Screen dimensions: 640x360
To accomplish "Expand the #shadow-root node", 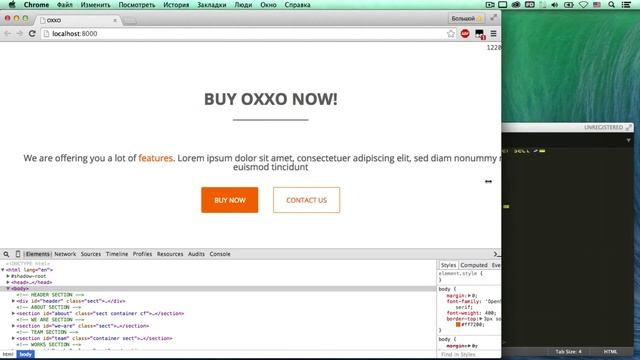I will pos(8,276).
